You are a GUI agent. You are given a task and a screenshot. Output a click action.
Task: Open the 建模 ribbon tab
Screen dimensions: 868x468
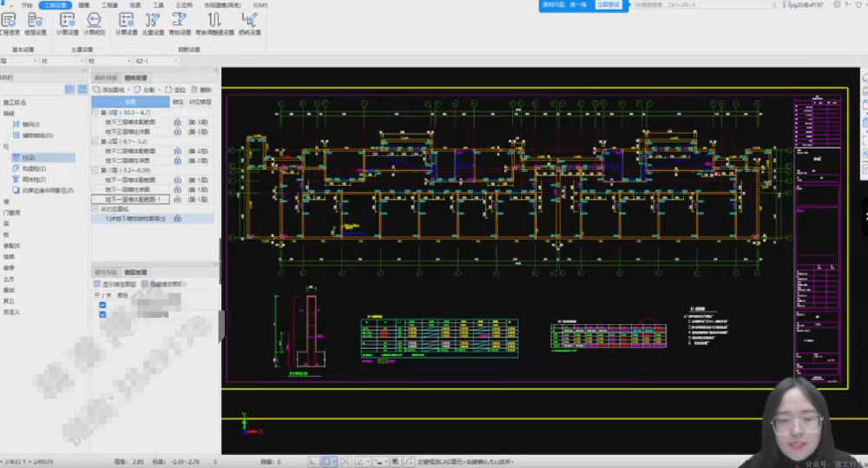pyautogui.click(x=83, y=5)
